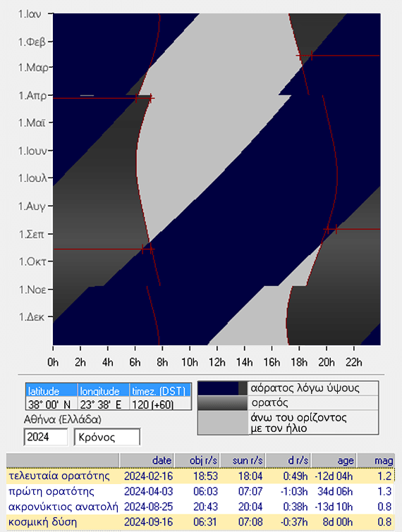
Task: Click the light gray sun-above-horizon legend swatch
Action: [x=222, y=422]
